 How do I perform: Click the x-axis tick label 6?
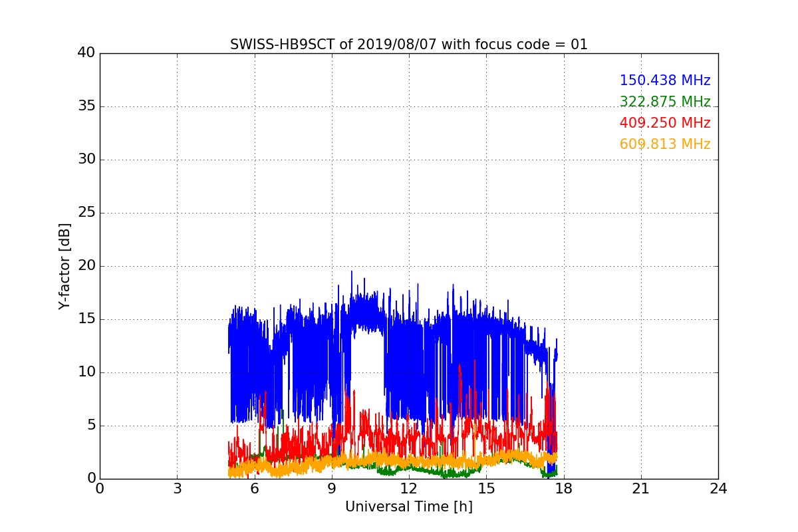pos(254,489)
